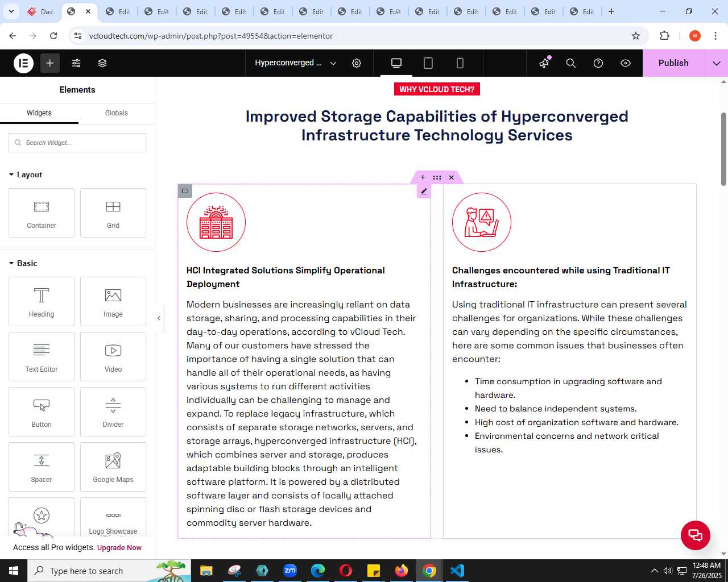Collapse the Layout widgets section
This screenshot has width=728, height=582.
coord(26,174)
